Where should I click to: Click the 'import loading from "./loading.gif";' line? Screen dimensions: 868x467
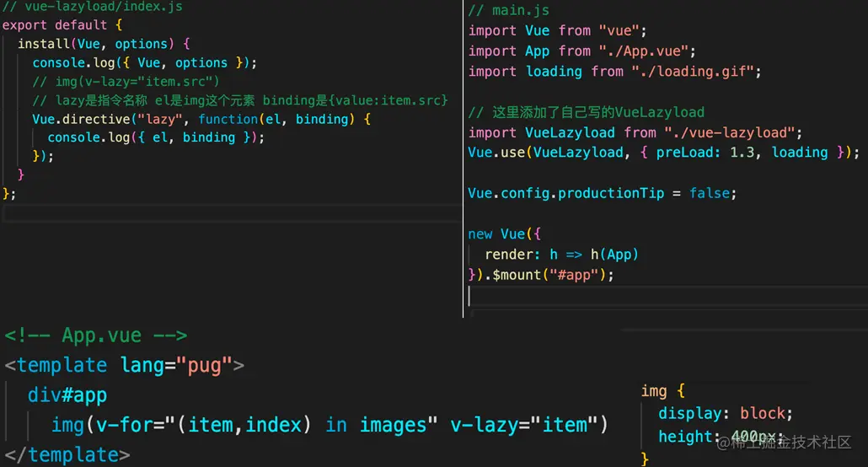pyautogui.click(x=614, y=72)
